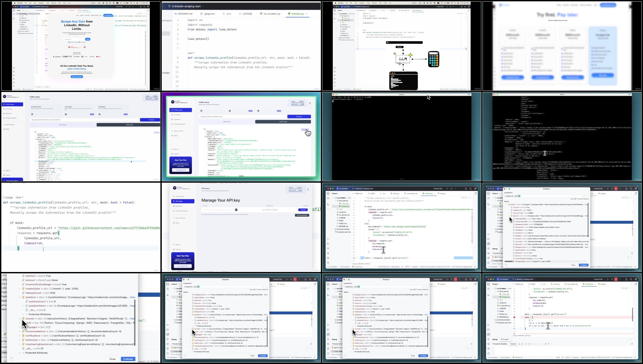Expand 'testScores' row in enlarged Evaluate dialog
643x364 pixels.
19,340
